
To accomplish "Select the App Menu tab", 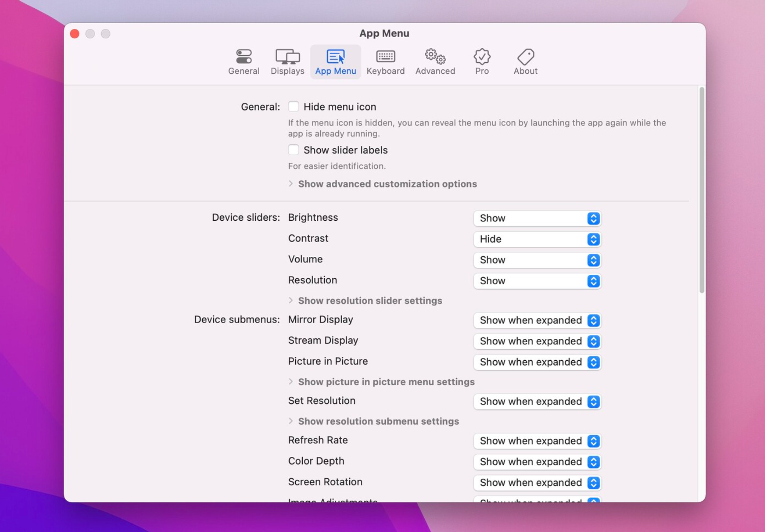I will click(x=336, y=62).
